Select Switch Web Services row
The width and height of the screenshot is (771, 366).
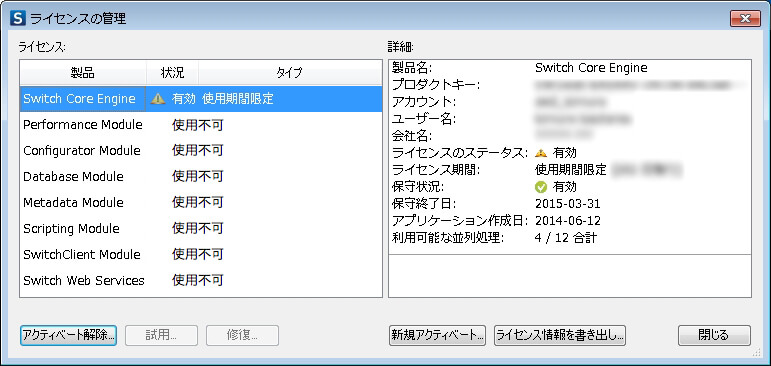pyautogui.click(x=201, y=281)
